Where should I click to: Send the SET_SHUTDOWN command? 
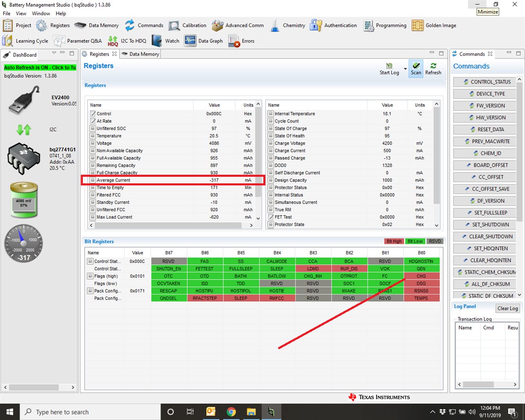[485, 225]
